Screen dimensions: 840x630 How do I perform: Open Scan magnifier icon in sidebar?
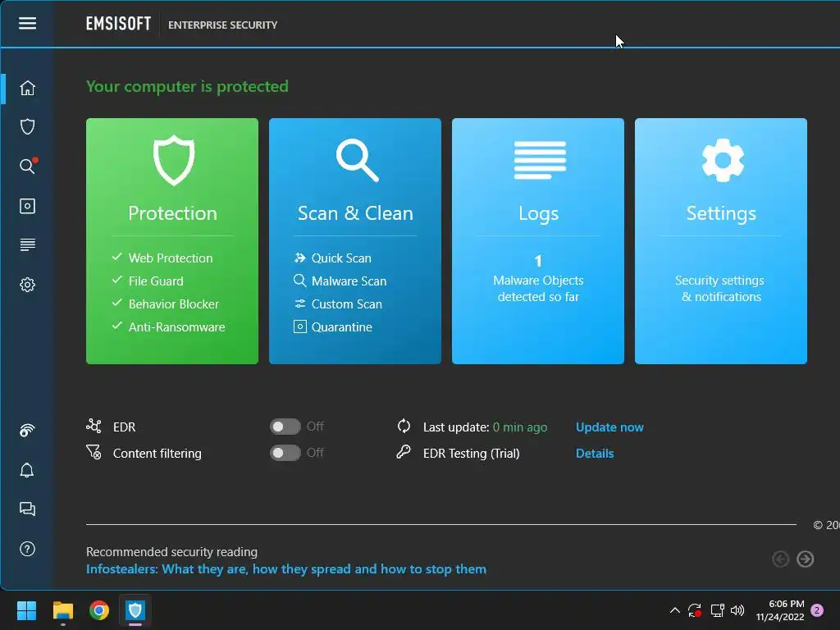pyautogui.click(x=27, y=166)
